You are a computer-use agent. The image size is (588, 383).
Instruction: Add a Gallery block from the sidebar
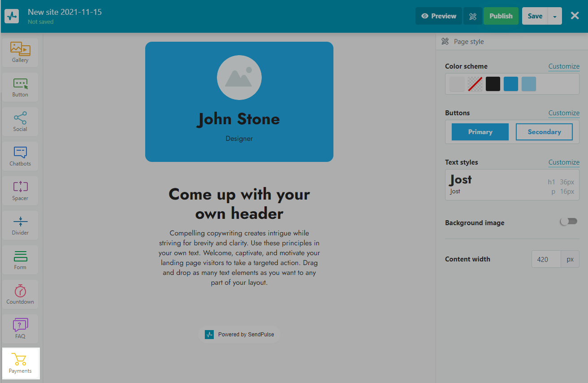(x=20, y=52)
